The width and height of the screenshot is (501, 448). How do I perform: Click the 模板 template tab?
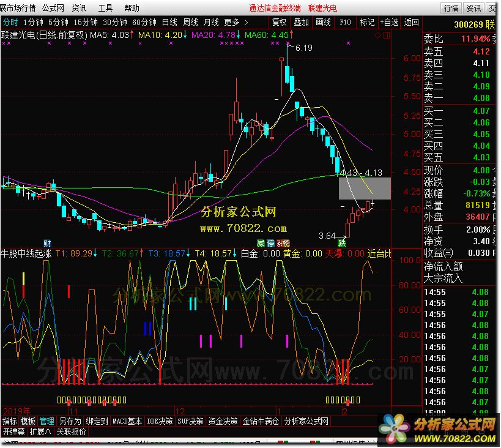click(x=28, y=422)
